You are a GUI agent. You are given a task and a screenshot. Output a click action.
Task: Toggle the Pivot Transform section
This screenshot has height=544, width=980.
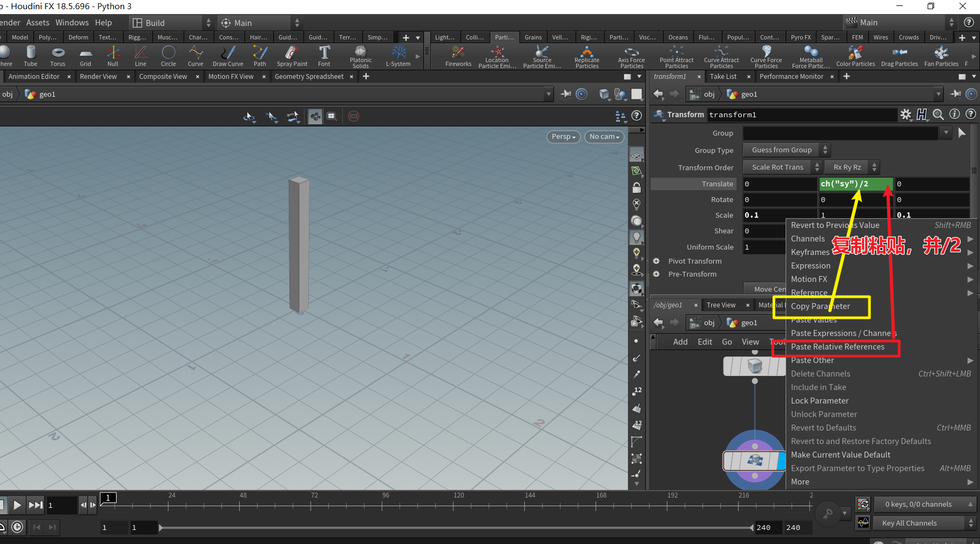click(x=657, y=261)
